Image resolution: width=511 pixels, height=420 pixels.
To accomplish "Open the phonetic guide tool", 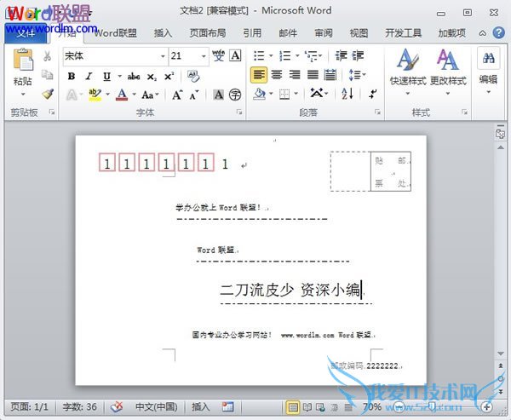I will point(218,55).
